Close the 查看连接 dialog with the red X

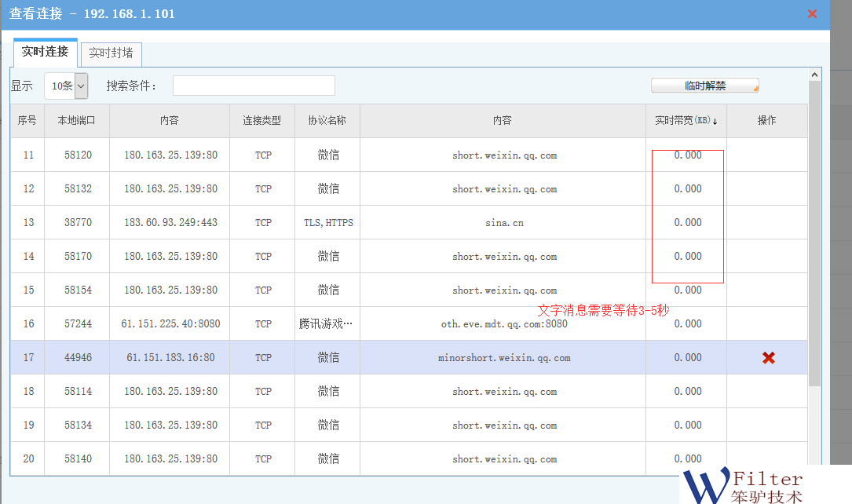(812, 13)
